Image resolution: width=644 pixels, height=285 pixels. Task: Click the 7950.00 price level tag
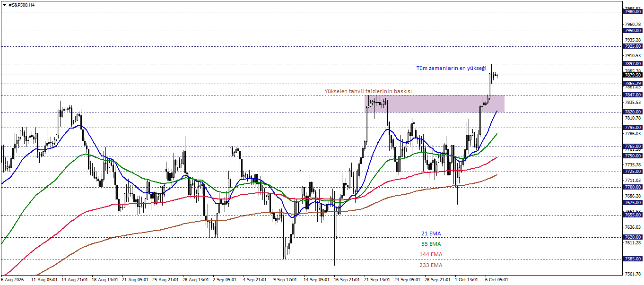point(633,31)
